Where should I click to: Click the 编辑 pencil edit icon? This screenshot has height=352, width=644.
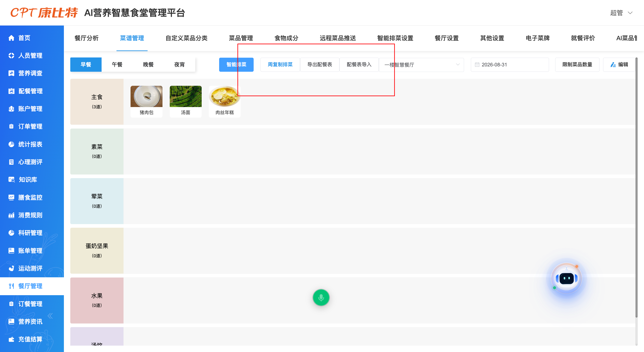(x=613, y=65)
